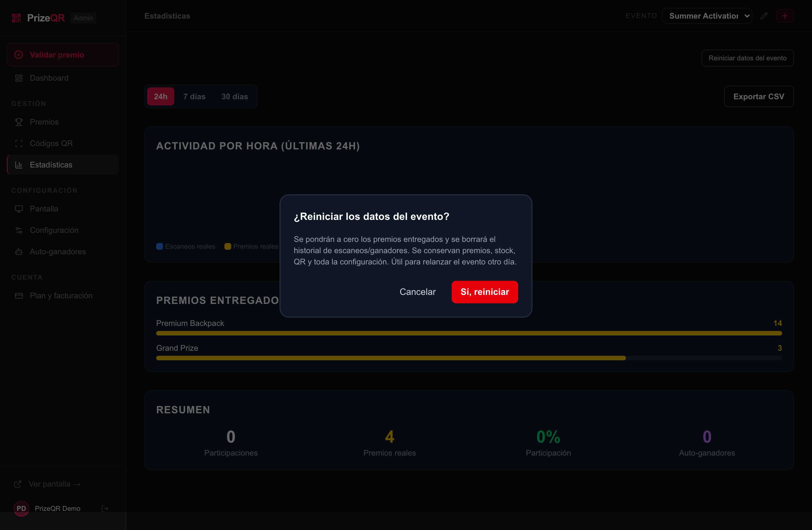The image size is (812, 530).
Task: Click the red plus add event button
Action: [785, 16]
